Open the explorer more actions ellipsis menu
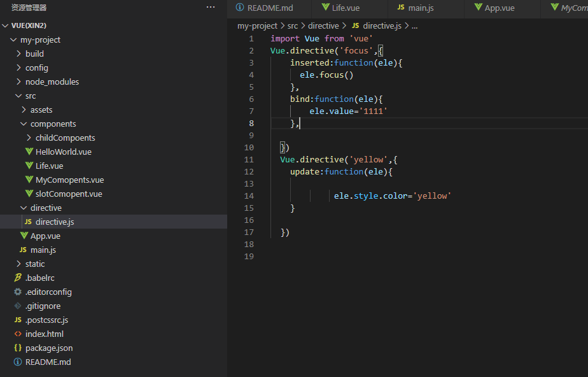 [211, 7]
